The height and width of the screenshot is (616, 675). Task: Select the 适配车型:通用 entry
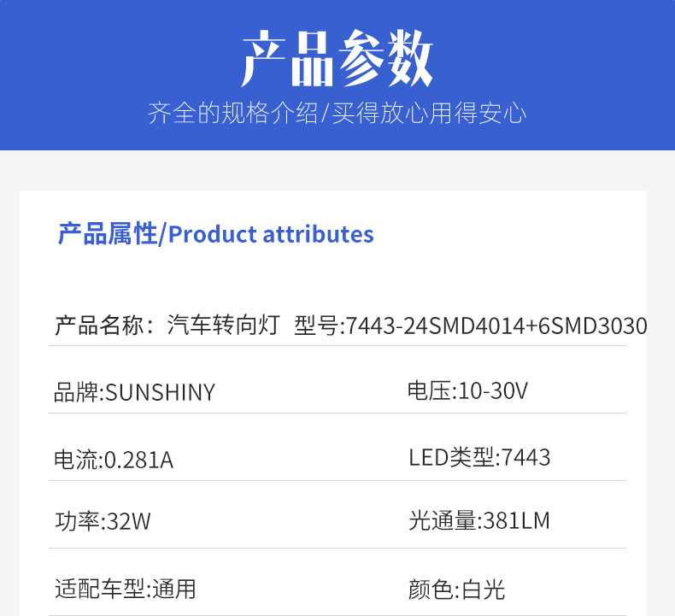click(126, 589)
